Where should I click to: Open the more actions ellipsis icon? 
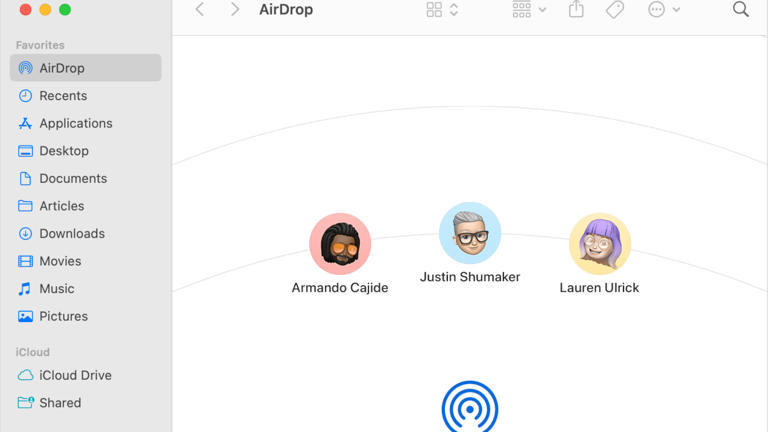[x=656, y=9]
